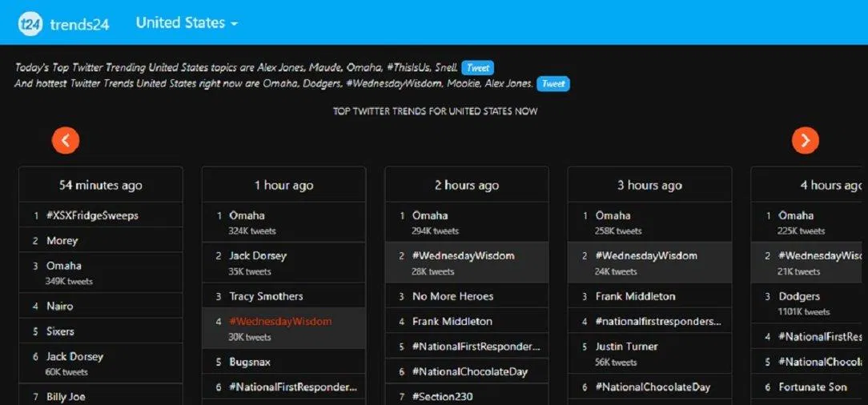Click the '3 hours ago' column header
The height and width of the screenshot is (405, 868).
[650, 186]
